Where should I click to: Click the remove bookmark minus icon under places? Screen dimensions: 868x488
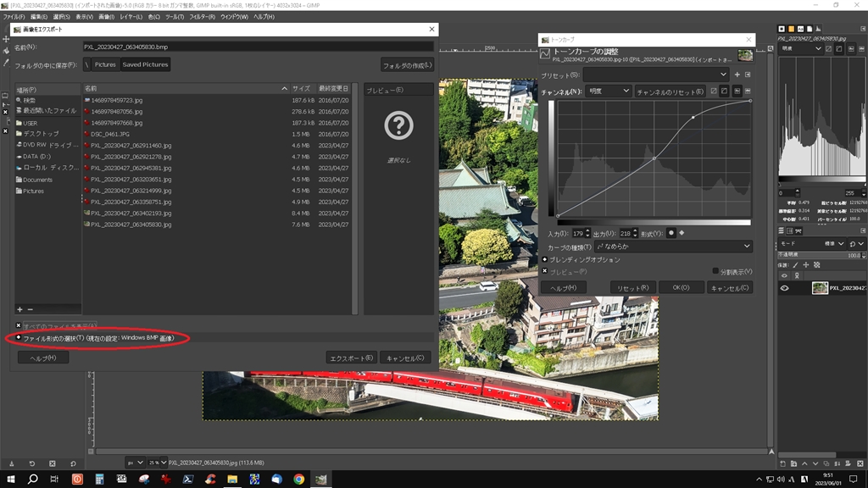tap(31, 309)
